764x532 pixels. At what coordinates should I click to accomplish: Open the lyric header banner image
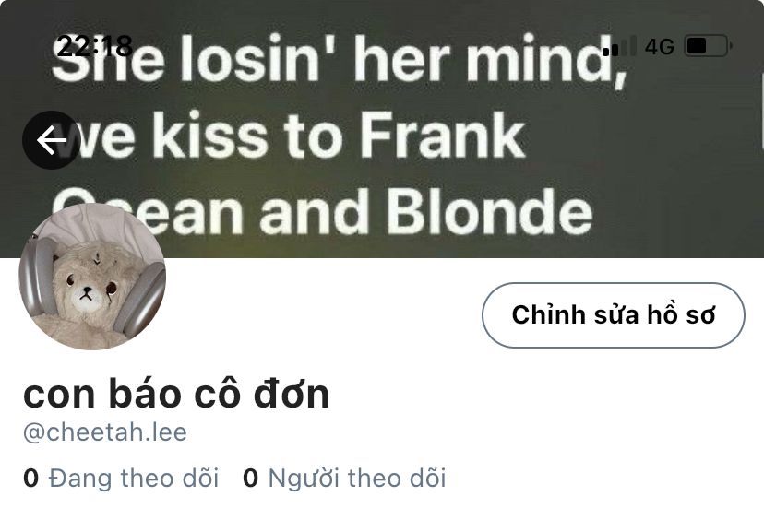coord(382,129)
